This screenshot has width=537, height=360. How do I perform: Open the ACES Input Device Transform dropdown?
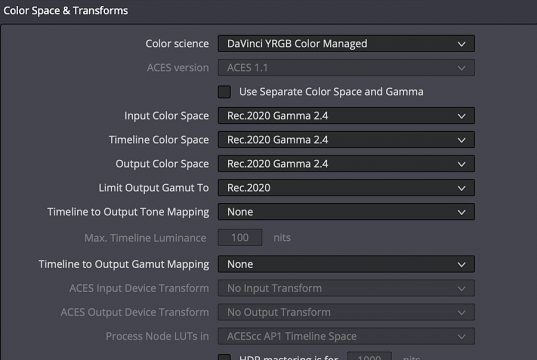pyautogui.click(x=346, y=288)
